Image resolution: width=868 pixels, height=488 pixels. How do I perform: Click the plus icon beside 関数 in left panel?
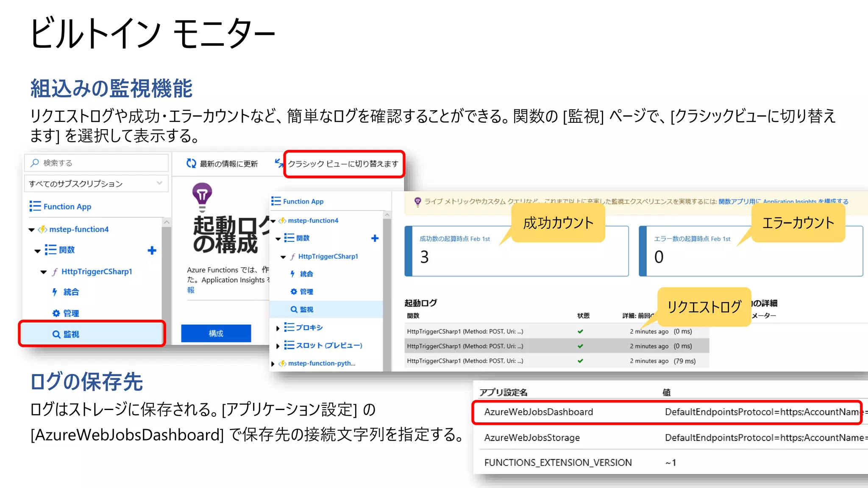click(152, 250)
